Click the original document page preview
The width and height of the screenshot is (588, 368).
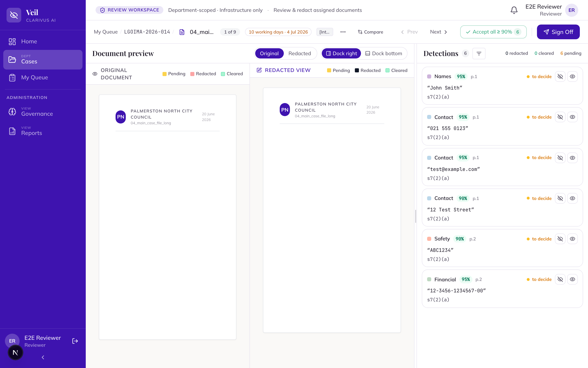click(168, 217)
